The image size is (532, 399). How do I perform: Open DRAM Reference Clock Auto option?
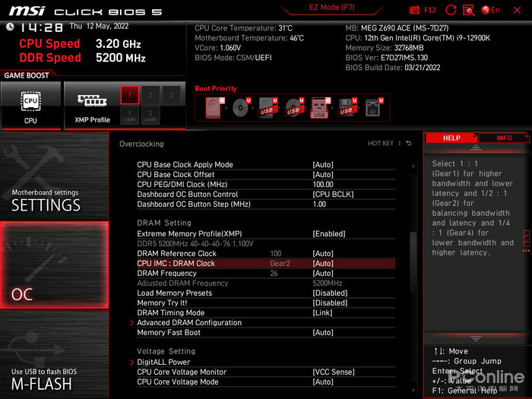[323, 253]
